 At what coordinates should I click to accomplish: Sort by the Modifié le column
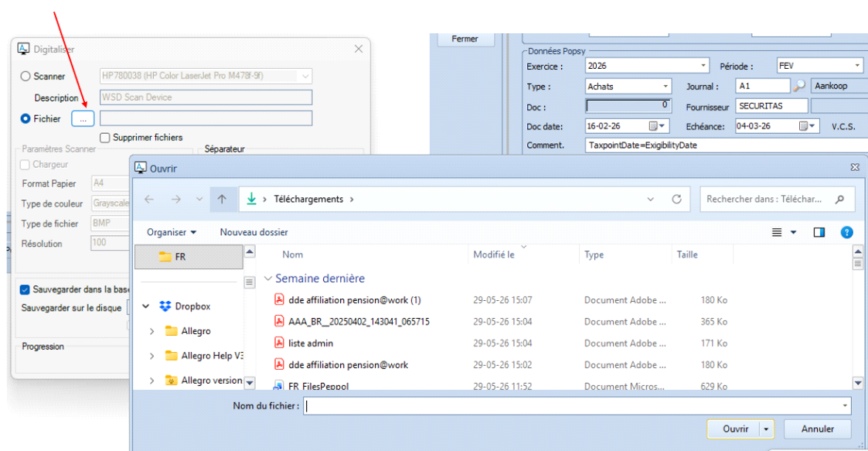(x=494, y=255)
